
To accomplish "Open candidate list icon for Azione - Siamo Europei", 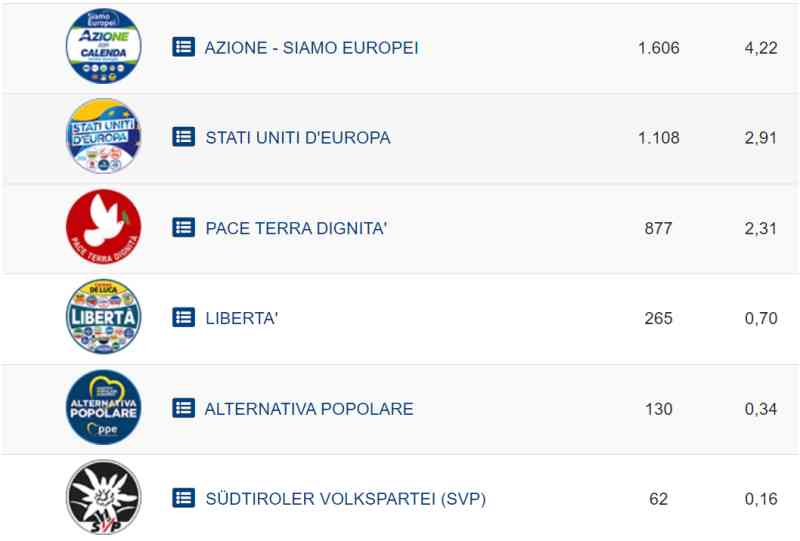I will click(183, 47).
